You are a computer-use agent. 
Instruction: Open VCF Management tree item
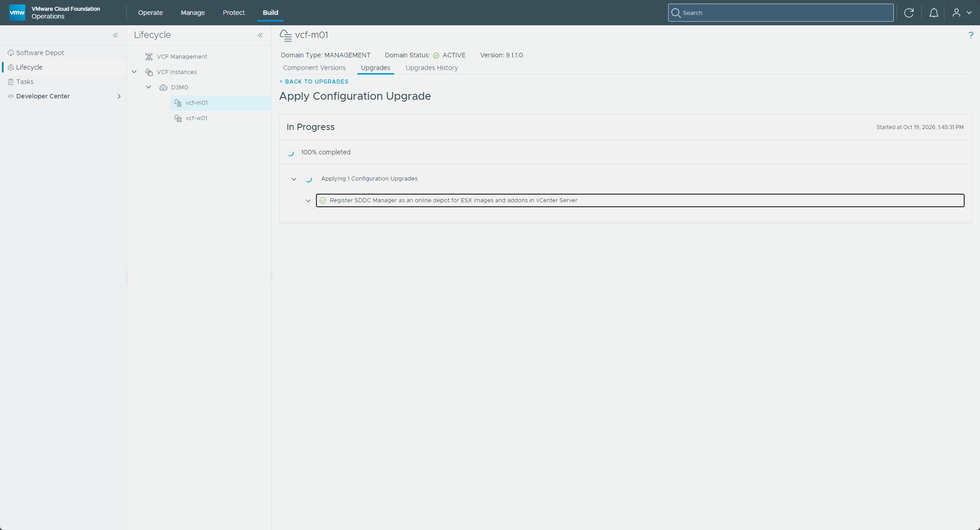[182, 57]
